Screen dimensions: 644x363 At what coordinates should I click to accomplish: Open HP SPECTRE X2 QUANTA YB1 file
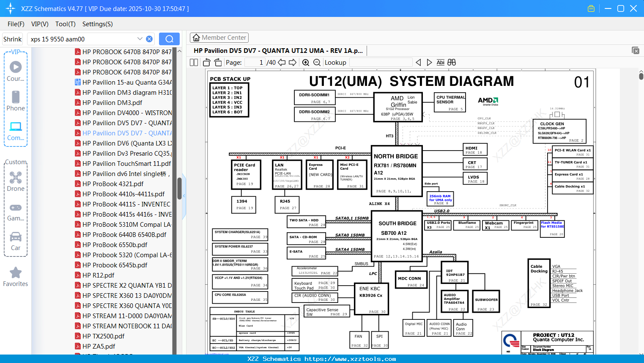(123, 285)
